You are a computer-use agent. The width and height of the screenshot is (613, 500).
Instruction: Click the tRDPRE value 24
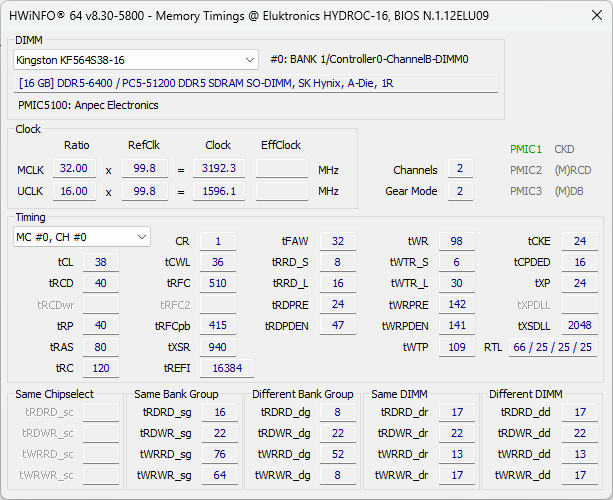(x=338, y=304)
